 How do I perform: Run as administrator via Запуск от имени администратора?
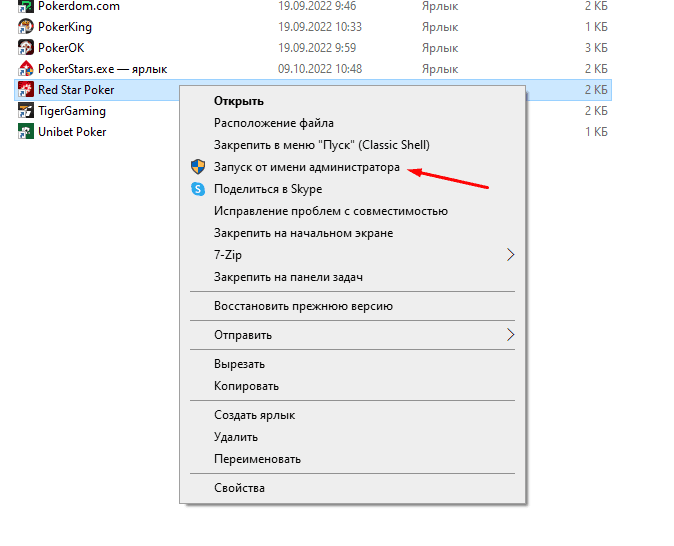(x=306, y=167)
